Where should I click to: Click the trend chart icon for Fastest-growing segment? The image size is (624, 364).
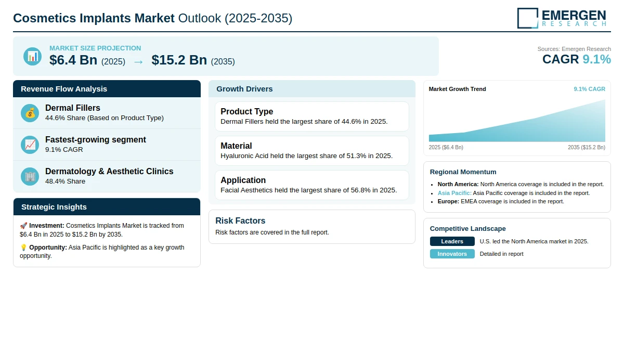(x=30, y=145)
